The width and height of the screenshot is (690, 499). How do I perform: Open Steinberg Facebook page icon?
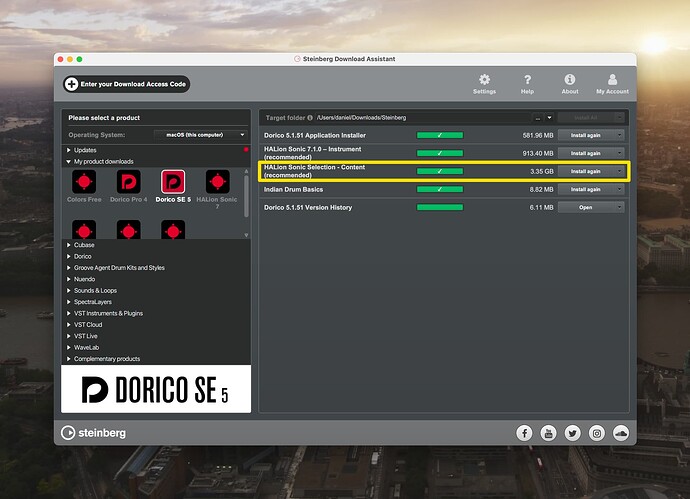(524, 433)
